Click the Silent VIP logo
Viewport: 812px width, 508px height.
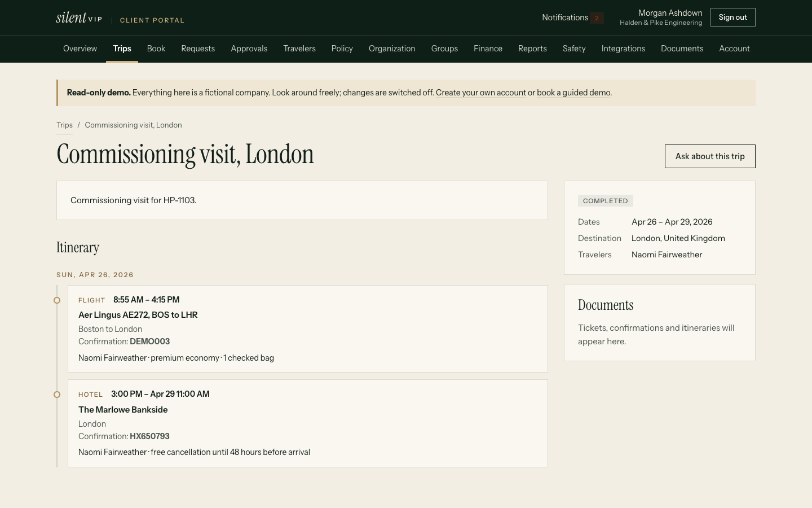[x=80, y=17]
